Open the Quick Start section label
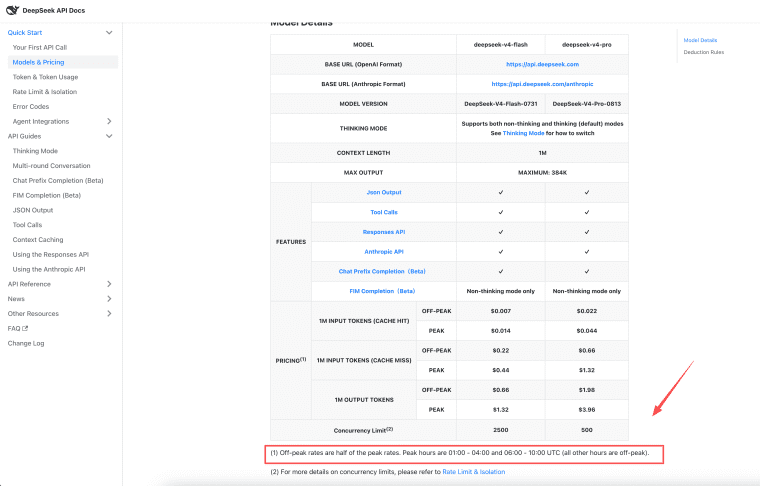 click(25, 32)
